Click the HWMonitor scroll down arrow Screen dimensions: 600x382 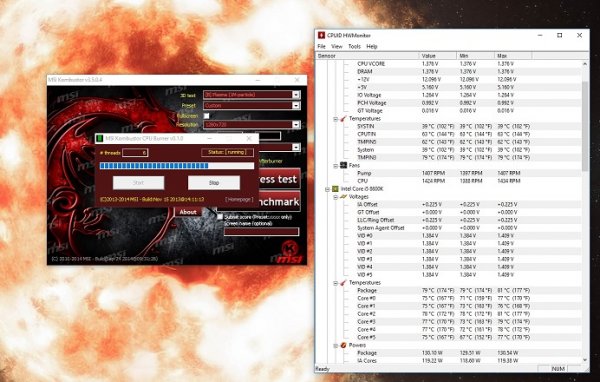tap(585, 360)
